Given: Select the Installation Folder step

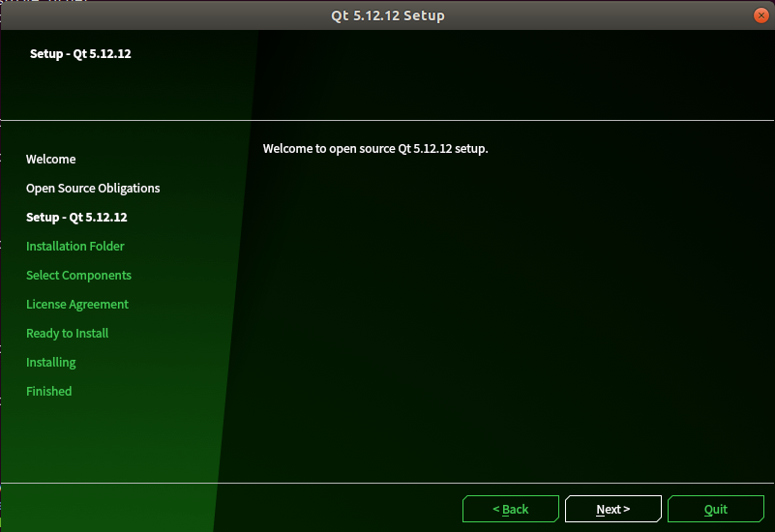Looking at the screenshot, I should click(75, 246).
